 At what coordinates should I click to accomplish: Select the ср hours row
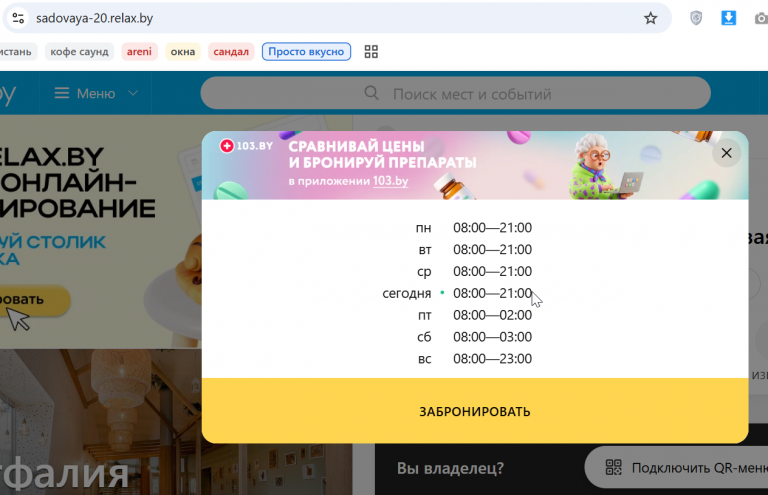tap(474, 271)
